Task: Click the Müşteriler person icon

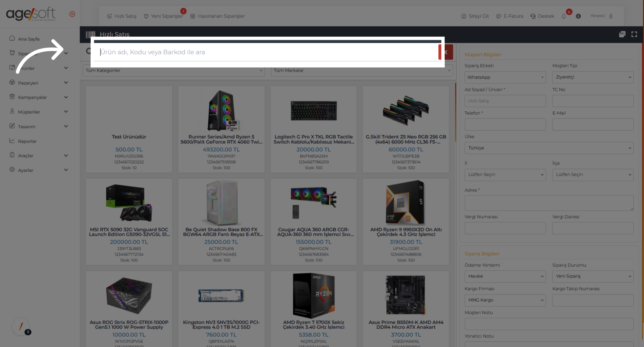Action: (x=12, y=111)
